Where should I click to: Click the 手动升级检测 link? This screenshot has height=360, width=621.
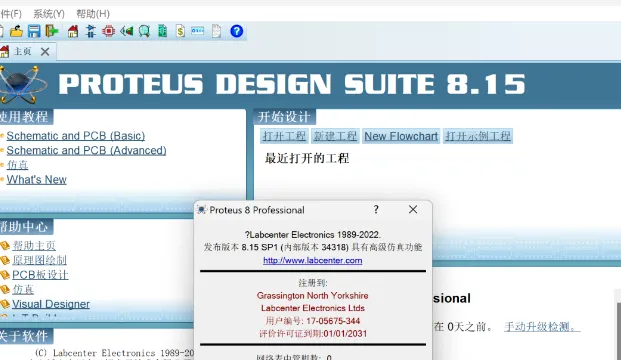pyautogui.click(x=542, y=327)
